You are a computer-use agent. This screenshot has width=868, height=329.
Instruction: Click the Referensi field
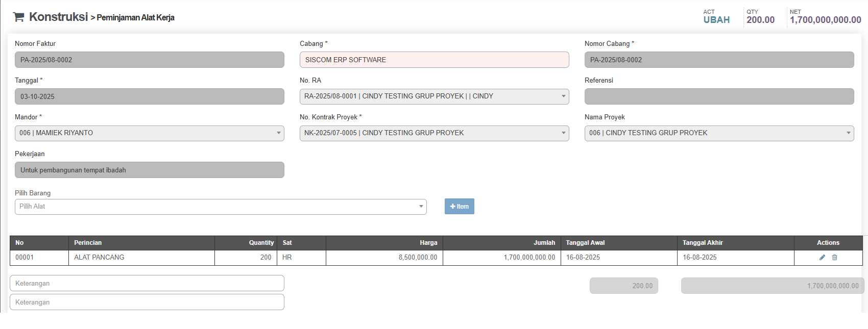coord(719,96)
